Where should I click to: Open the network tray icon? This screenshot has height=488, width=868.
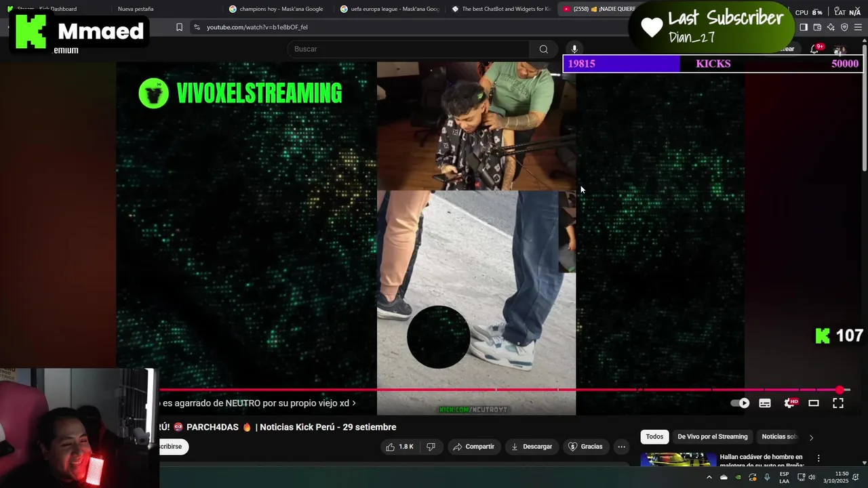tap(801, 478)
